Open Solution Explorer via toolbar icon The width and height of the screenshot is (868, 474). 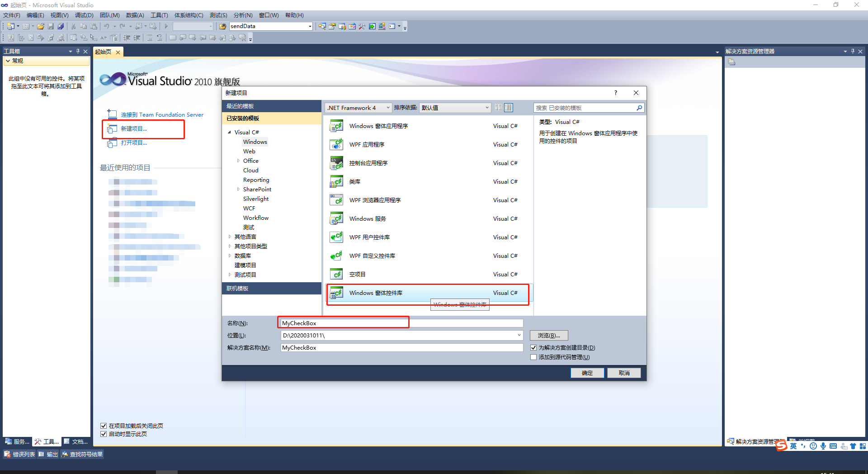pyautogui.click(x=322, y=26)
